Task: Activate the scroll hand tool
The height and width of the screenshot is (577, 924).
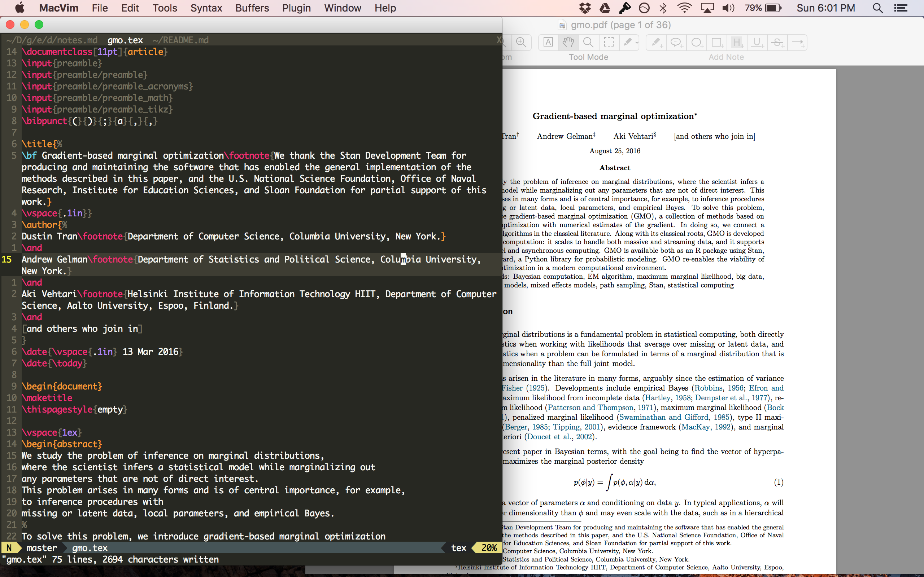Action: pyautogui.click(x=568, y=42)
